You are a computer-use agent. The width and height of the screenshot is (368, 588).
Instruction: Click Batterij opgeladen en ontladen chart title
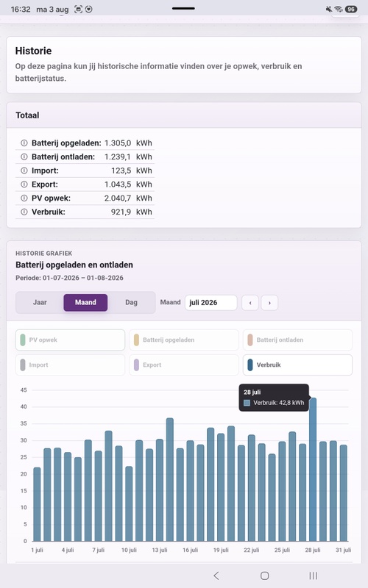point(74,265)
